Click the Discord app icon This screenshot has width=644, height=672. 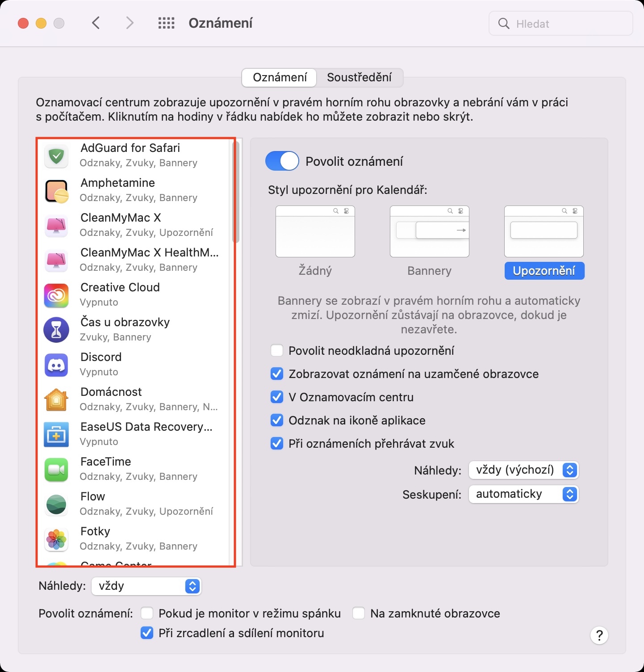pos(56,365)
